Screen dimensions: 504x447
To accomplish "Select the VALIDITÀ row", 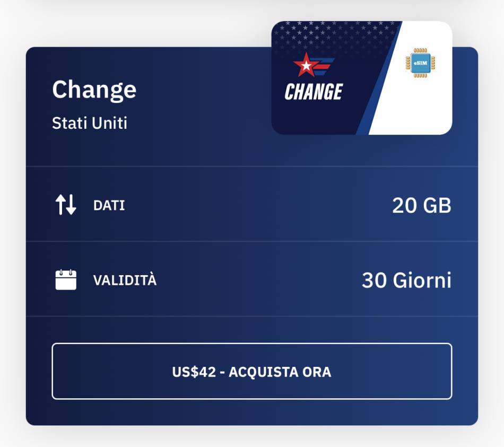I will (x=251, y=279).
